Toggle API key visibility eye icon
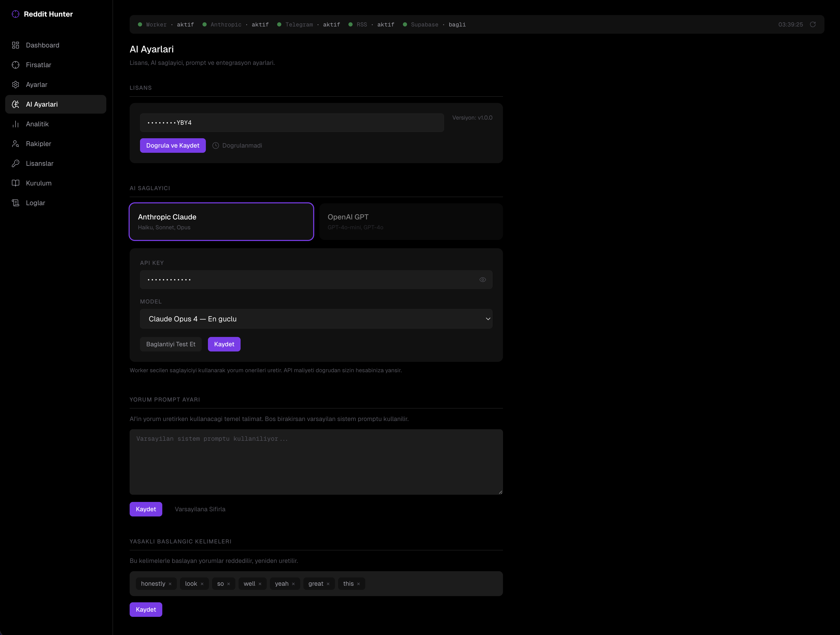 pos(482,280)
